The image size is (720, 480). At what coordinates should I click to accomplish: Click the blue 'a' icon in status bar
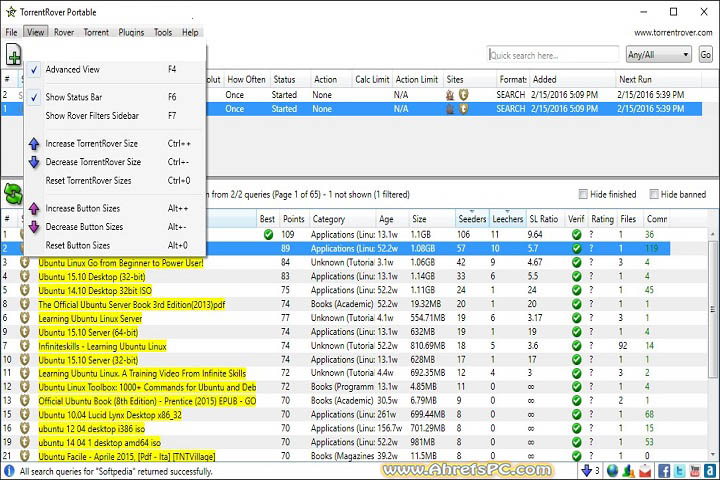(x=710, y=471)
